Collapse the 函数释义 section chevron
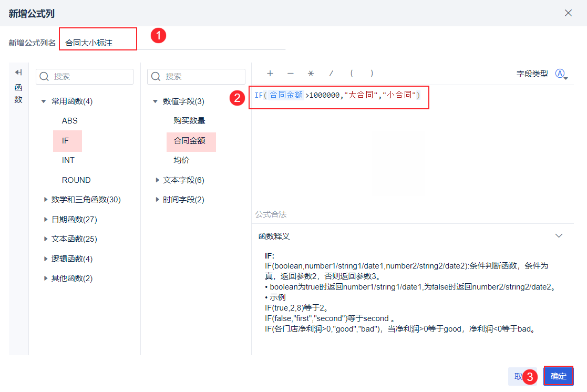Viewport: 587px width, 392px height. [x=559, y=235]
